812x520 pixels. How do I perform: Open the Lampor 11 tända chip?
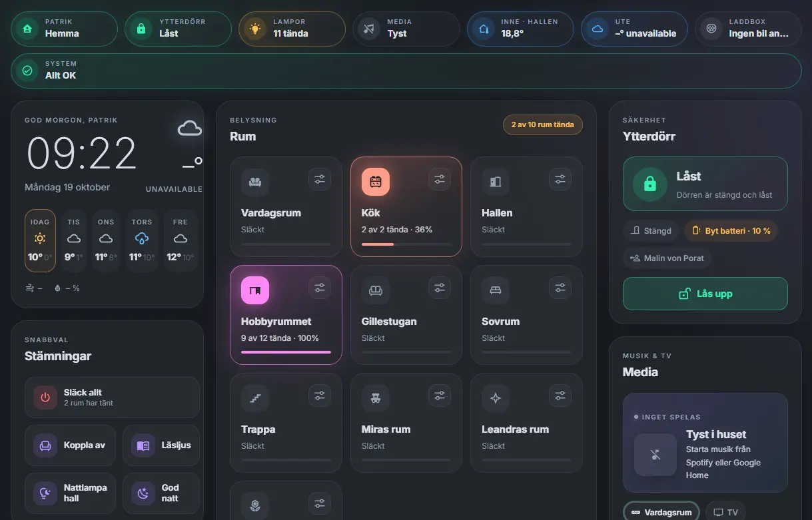[x=292, y=29]
